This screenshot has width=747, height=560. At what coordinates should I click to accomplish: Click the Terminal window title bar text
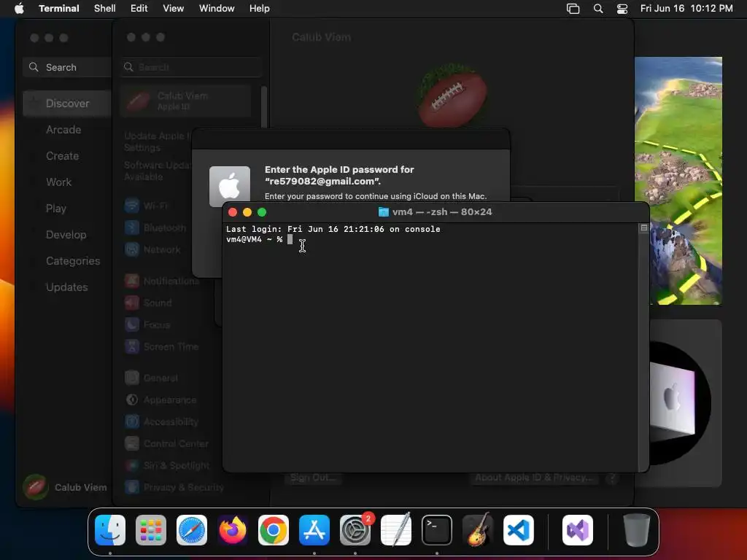coord(442,212)
